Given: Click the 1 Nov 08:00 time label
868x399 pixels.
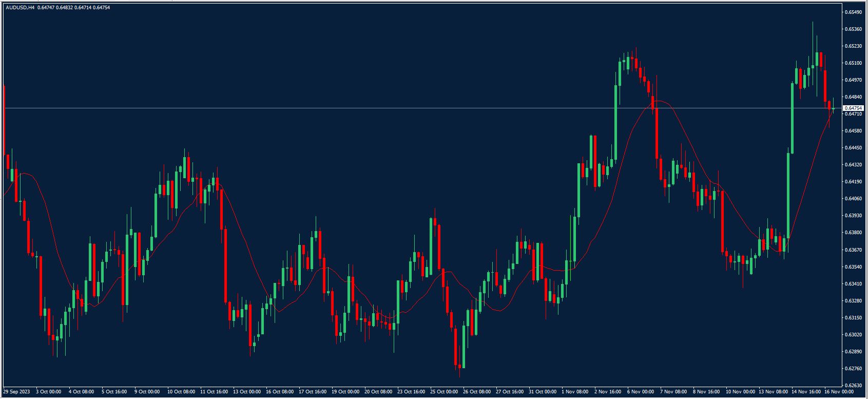Looking at the screenshot, I should pos(576,392).
